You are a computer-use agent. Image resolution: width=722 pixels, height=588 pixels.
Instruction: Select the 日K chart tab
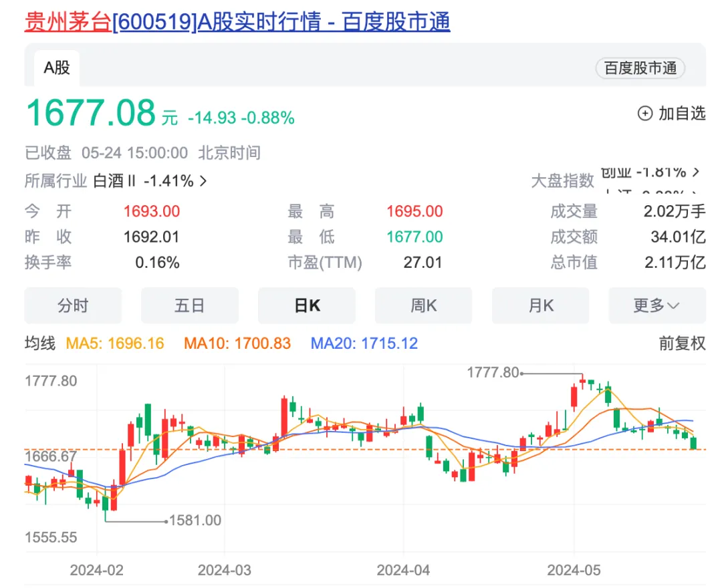point(307,305)
